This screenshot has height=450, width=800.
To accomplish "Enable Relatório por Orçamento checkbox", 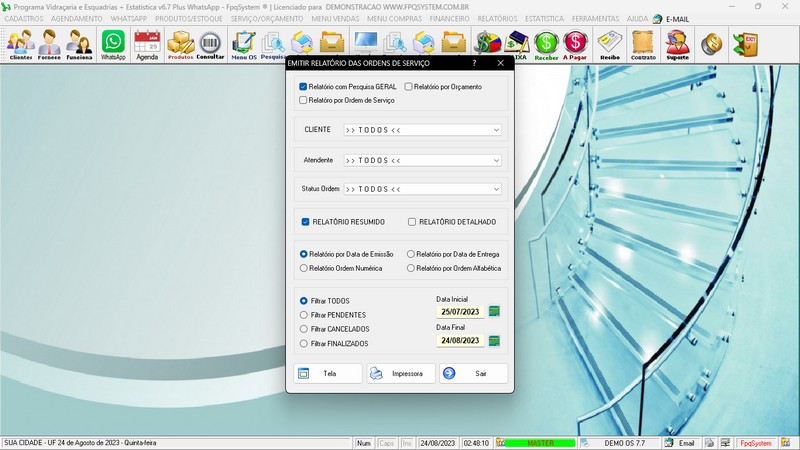I will tap(409, 87).
